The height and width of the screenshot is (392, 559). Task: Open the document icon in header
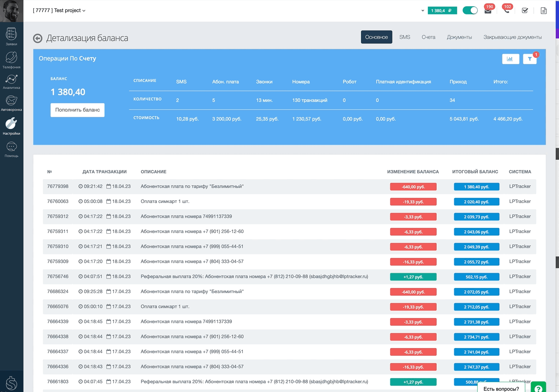coord(544,11)
